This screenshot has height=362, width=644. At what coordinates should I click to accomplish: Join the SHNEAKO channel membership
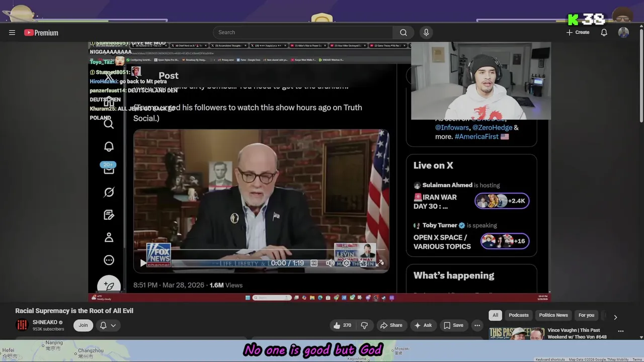(x=83, y=325)
